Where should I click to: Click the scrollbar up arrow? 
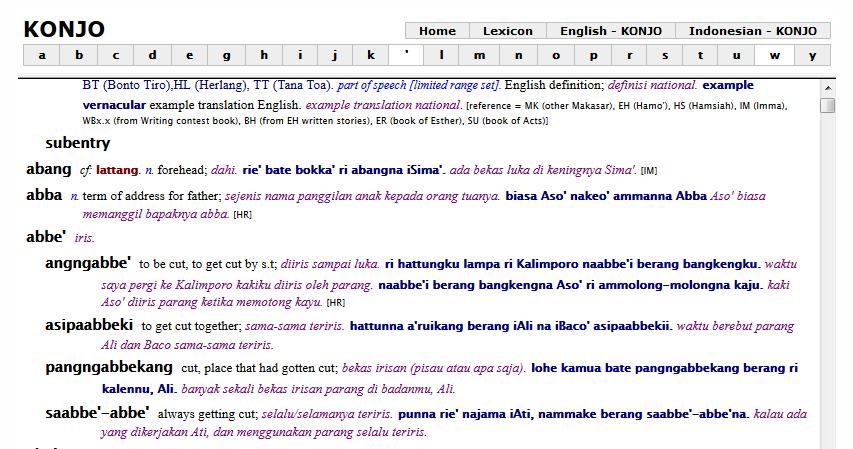(x=827, y=88)
